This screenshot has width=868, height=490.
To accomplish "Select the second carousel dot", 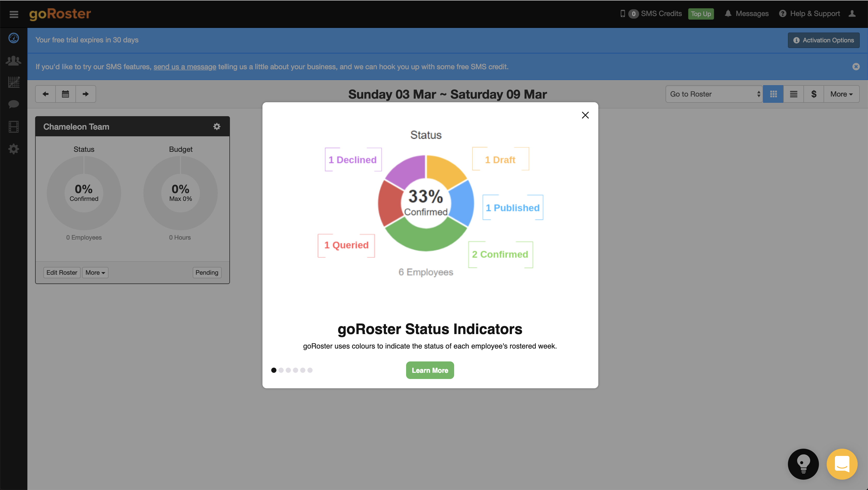I will [x=281, y=370].
